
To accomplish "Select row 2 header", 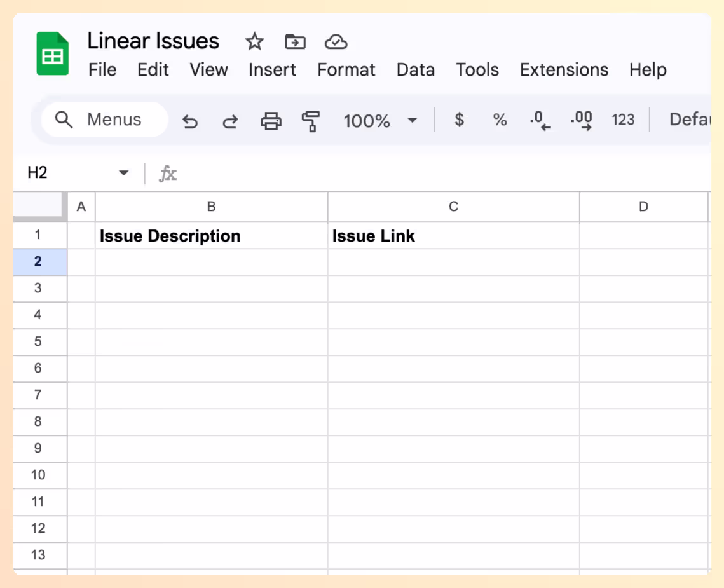I will (40, 262).
